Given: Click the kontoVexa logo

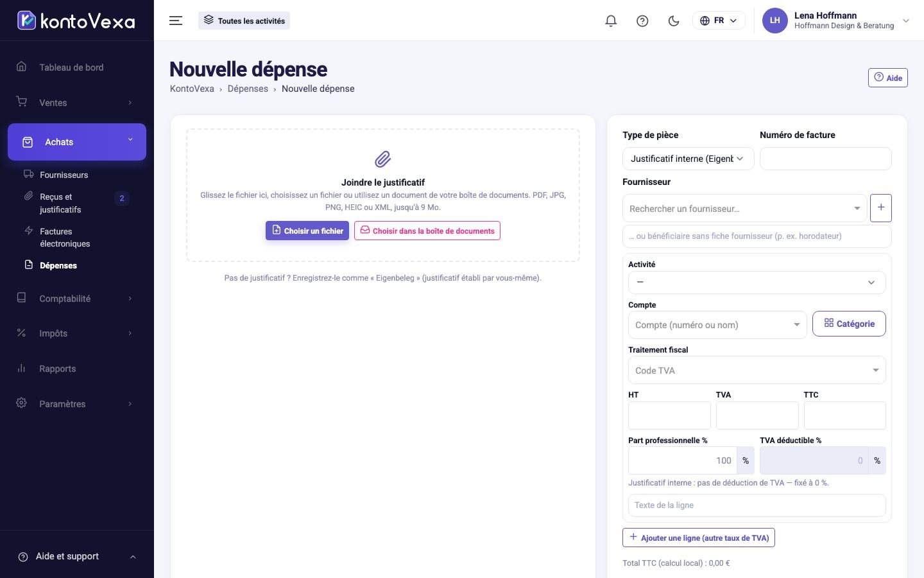Looking at the screenshot, I should 76,21.
